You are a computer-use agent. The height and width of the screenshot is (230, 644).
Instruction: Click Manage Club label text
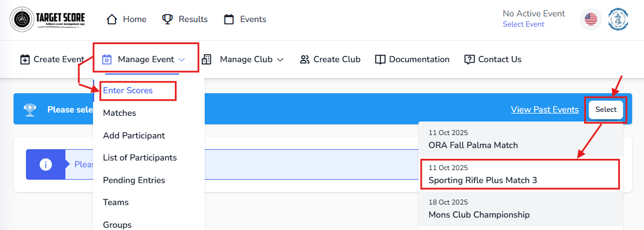(246, 59)
